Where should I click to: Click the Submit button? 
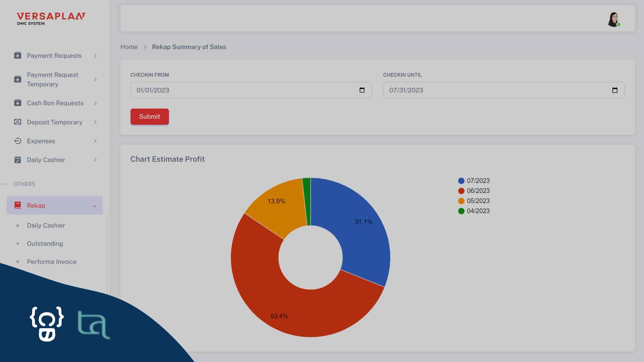[x=150, y=116]
